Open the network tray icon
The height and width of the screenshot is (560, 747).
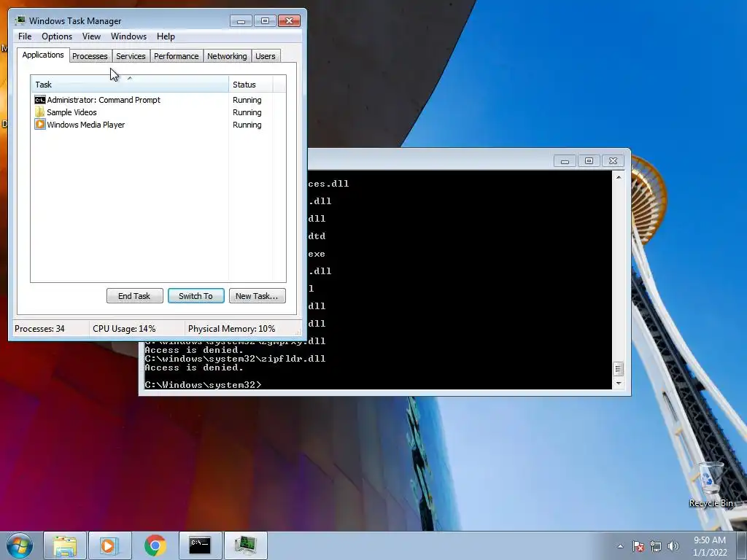tap(656, 547)
